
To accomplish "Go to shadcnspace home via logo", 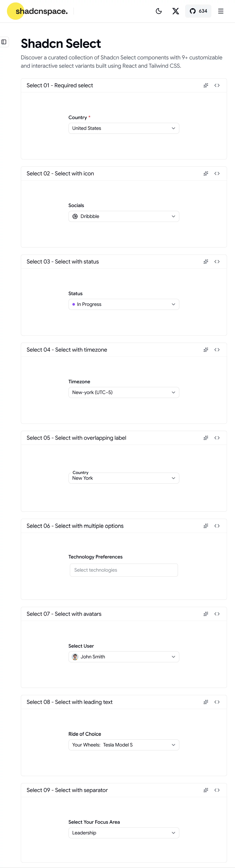I will coord(37,11).
